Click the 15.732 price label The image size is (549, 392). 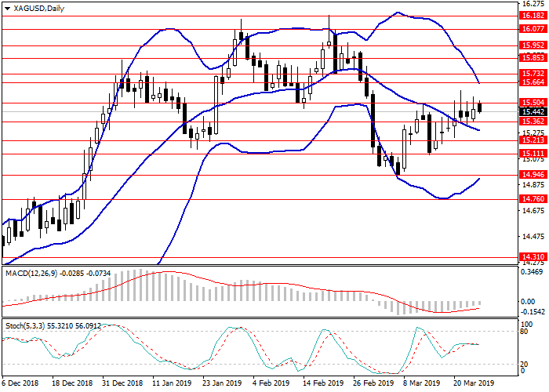[x=533, y=73]
